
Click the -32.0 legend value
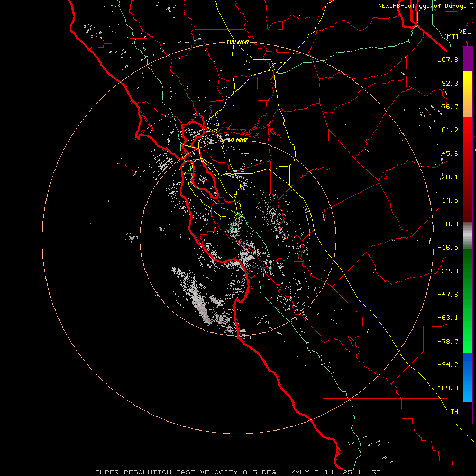[x=448, y=271]
